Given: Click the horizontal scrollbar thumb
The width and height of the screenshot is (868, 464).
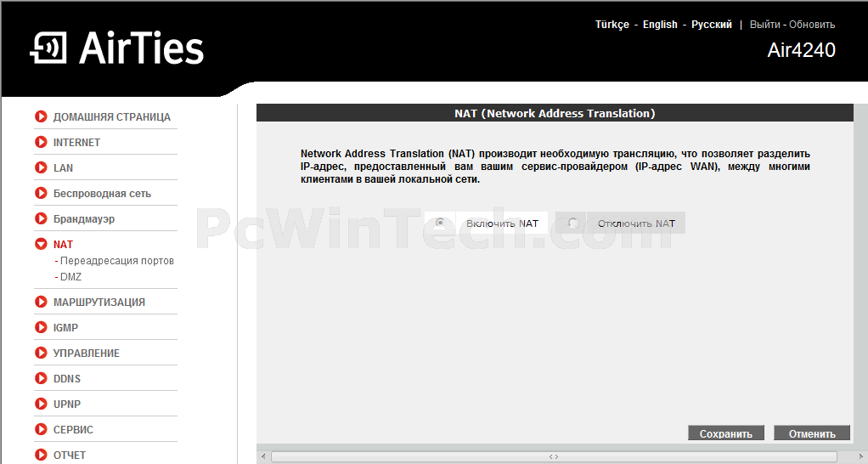Looking at the screenshot, I should [x=554, y=457].
